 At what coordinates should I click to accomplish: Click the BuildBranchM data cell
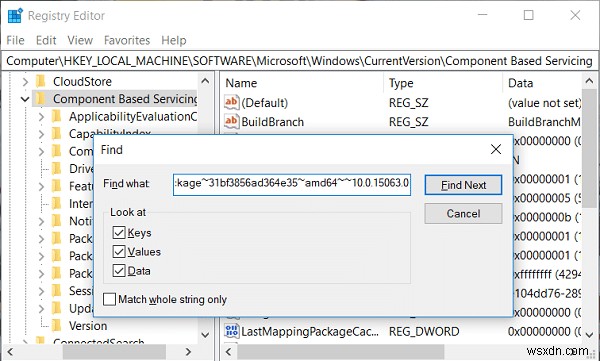click(544, 122)
